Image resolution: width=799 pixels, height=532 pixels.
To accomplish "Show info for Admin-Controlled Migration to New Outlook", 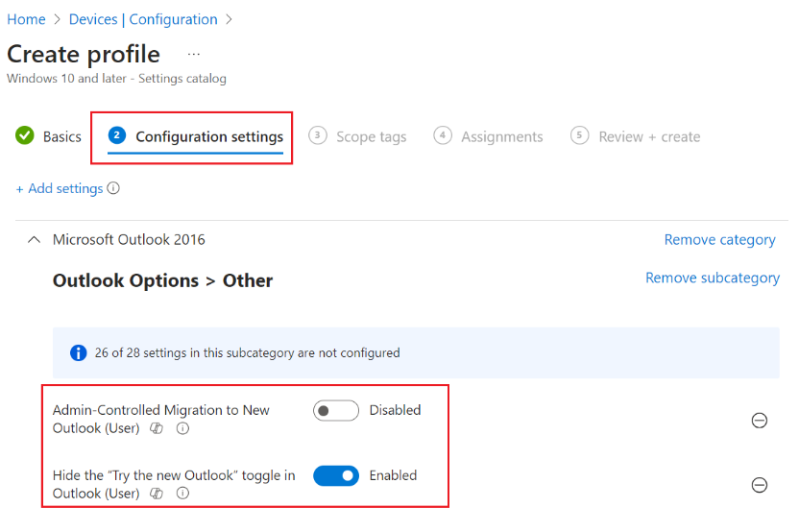I will 182,428.
